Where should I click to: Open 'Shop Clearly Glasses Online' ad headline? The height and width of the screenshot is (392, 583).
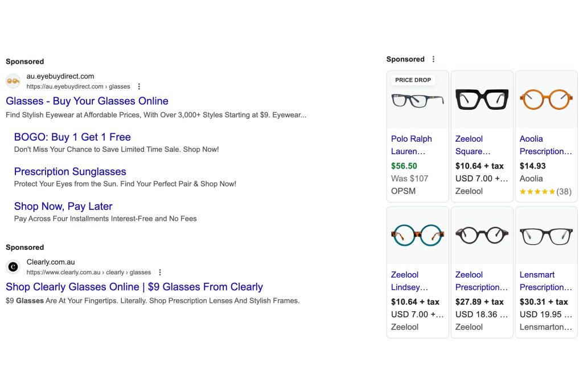tap(134, 287)
